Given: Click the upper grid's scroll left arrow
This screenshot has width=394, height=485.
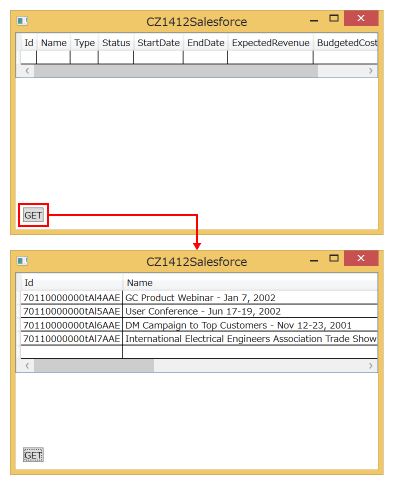Looking at the screenshot, I should (x=27, y=71).
